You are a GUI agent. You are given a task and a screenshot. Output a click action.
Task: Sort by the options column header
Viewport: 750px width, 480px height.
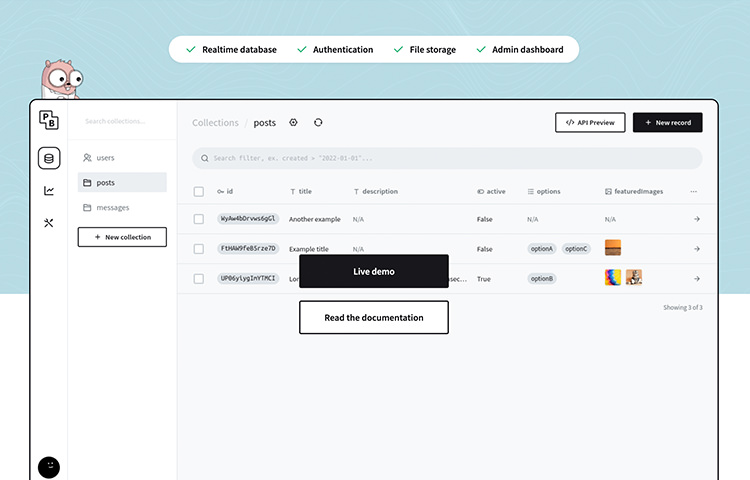tap(544, 191)
